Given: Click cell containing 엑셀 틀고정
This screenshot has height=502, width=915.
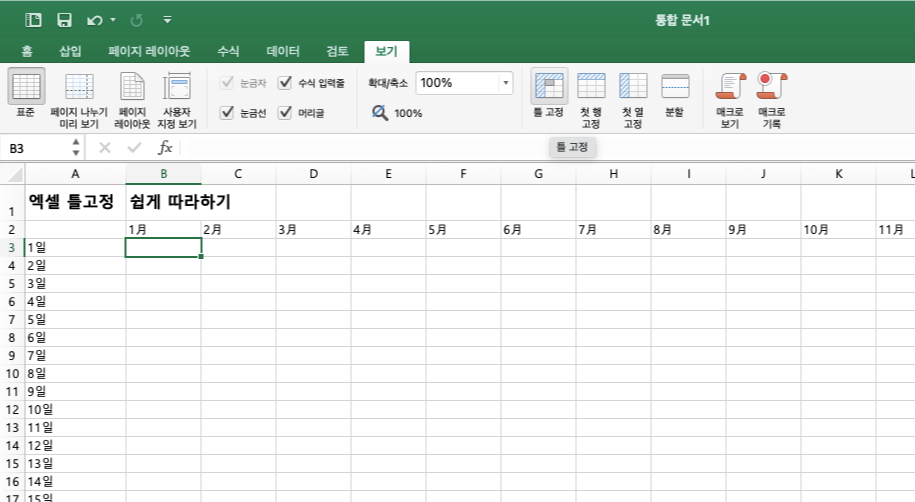Looking at the screenshot, I should 75,203.
